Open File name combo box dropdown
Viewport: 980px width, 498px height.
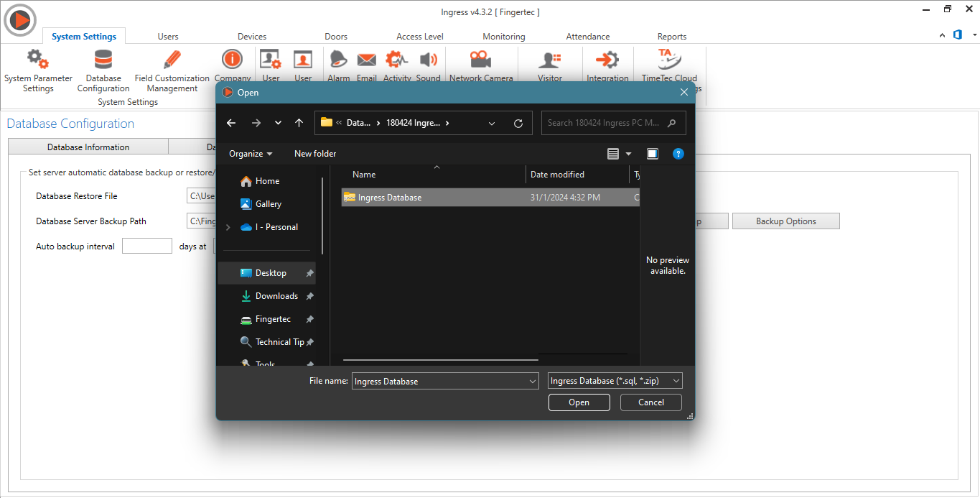532,382
